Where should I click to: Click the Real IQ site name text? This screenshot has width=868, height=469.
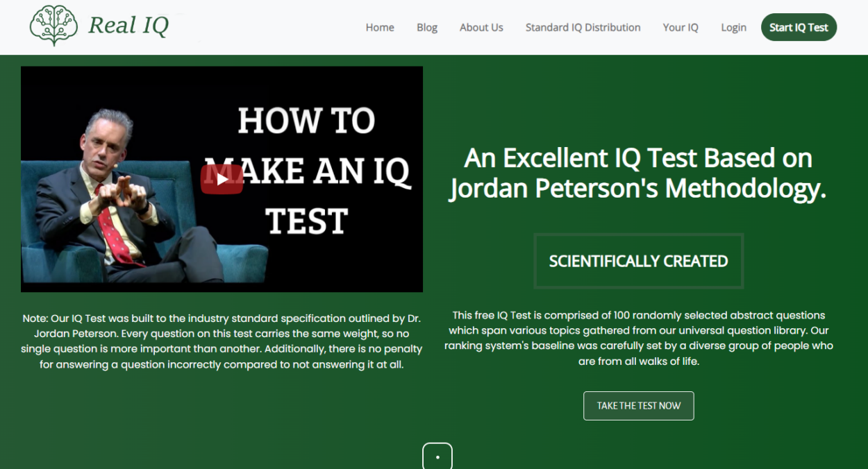[x=128, y=26]
